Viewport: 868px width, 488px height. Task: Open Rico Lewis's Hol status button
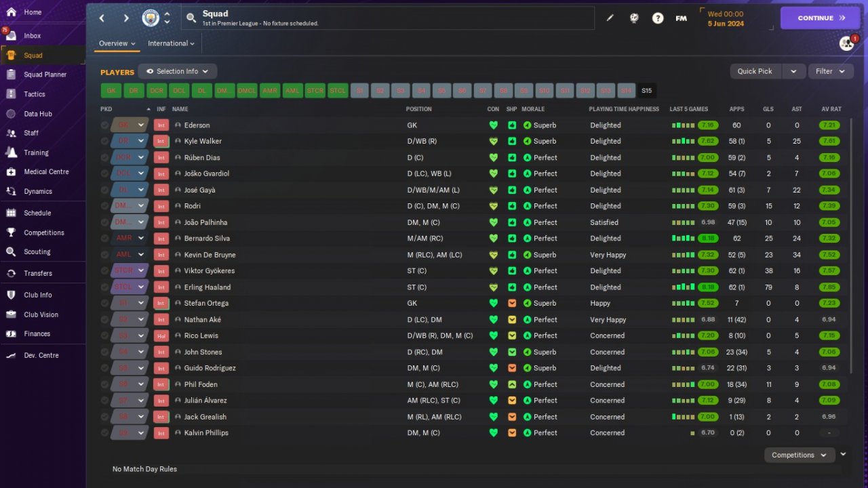[161, 336]
